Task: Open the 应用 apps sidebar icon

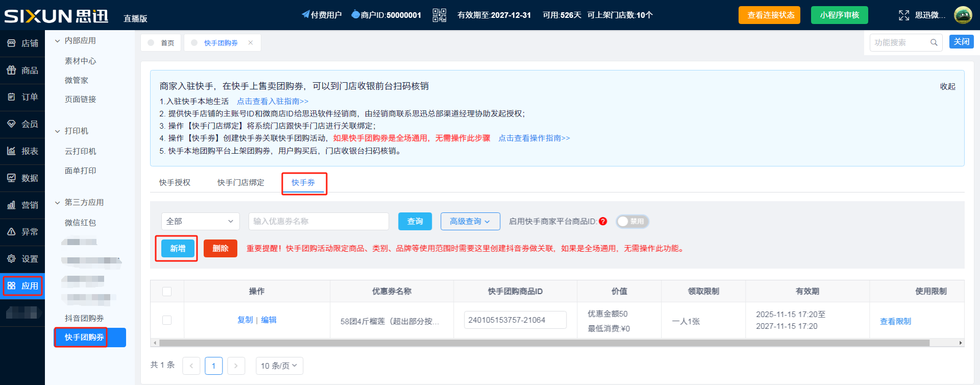Action: pos(11,286)
